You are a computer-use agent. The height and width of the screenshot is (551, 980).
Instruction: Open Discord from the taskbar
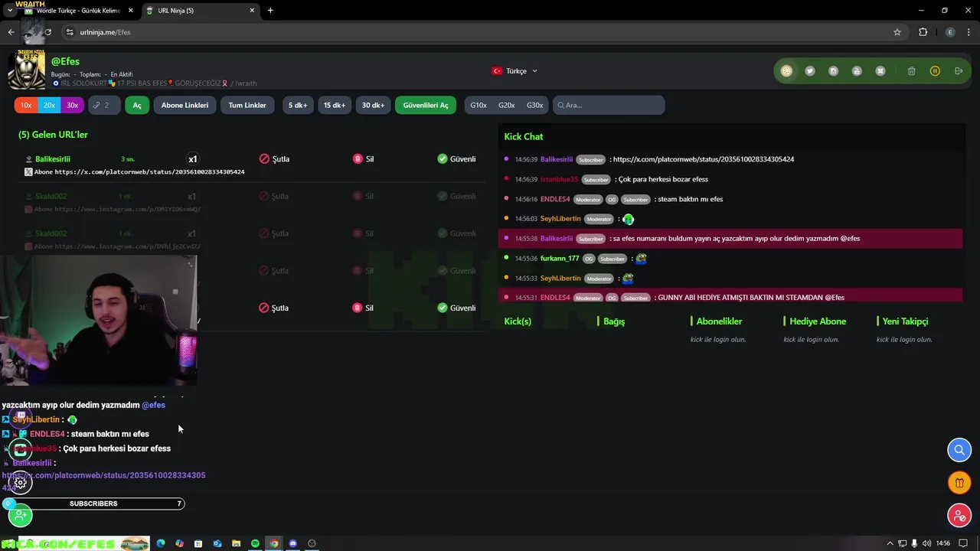(292, 543)
